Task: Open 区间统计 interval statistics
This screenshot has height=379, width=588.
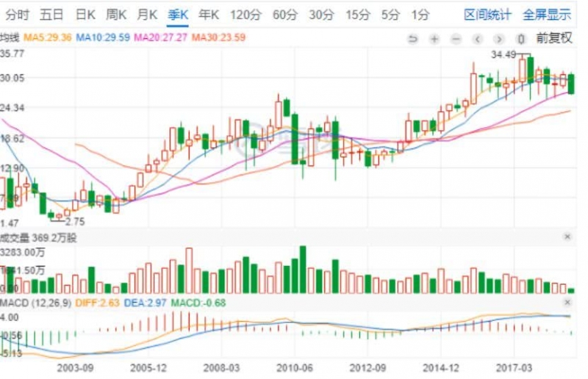Action: pos(487,15)
